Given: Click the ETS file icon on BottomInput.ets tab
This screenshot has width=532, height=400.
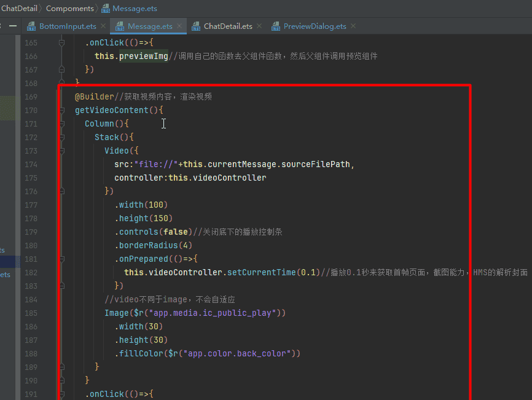Looking at the screenshot, I should pyautogui.click(x=31, y=26).
